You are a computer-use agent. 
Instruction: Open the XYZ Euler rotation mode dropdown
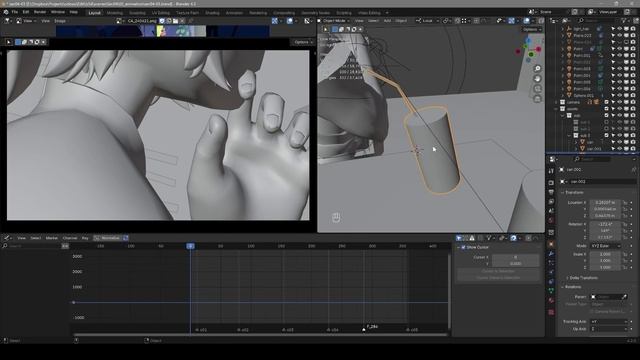(606, 246)
